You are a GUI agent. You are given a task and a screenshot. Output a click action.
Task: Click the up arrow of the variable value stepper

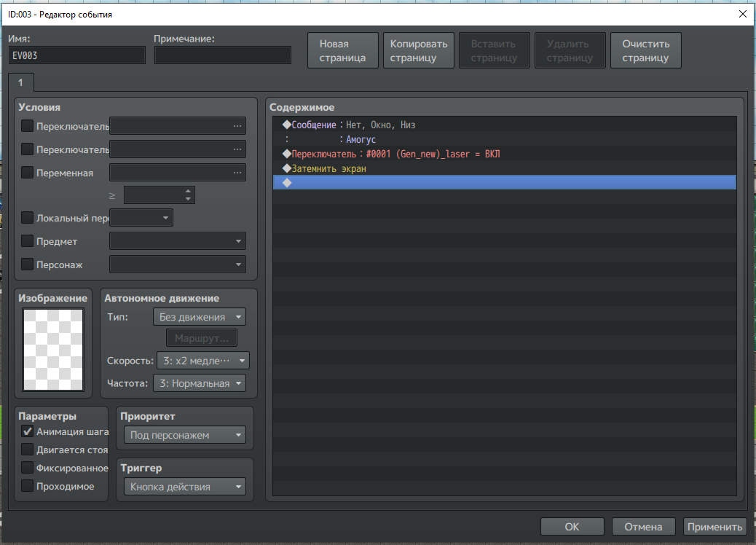coord(188,191)
